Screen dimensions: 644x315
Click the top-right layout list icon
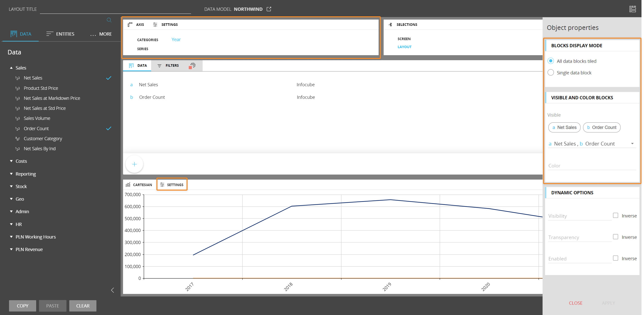tap(632, 9)
